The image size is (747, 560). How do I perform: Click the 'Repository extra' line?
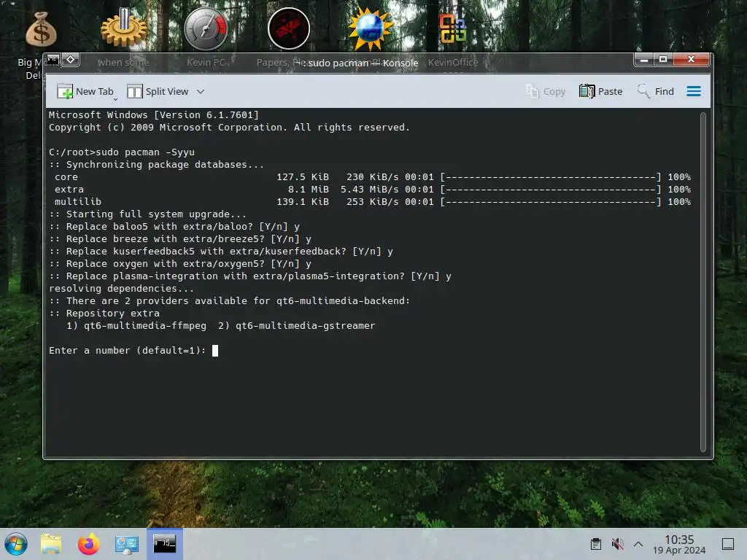pos(104,314)
